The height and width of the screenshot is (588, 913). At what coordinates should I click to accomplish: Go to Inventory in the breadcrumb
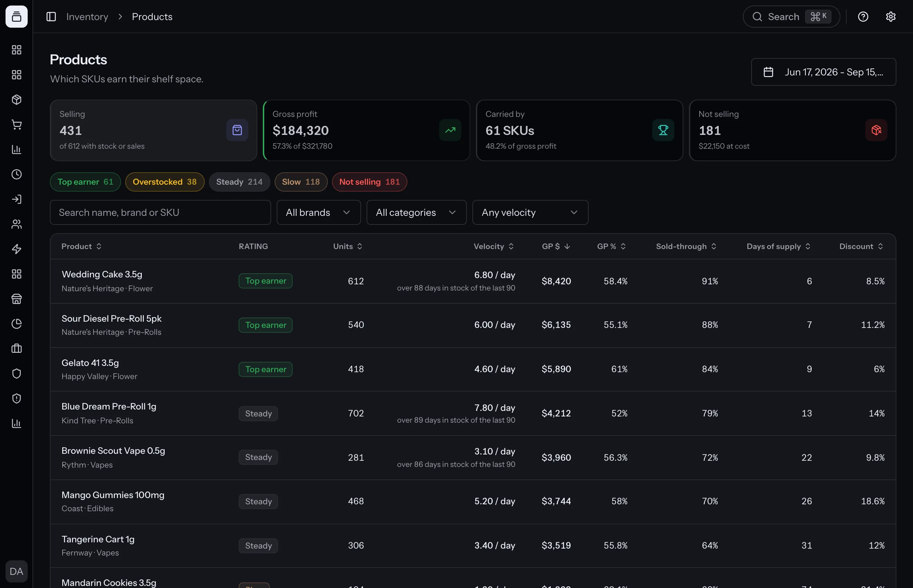[x=87, y=16]
